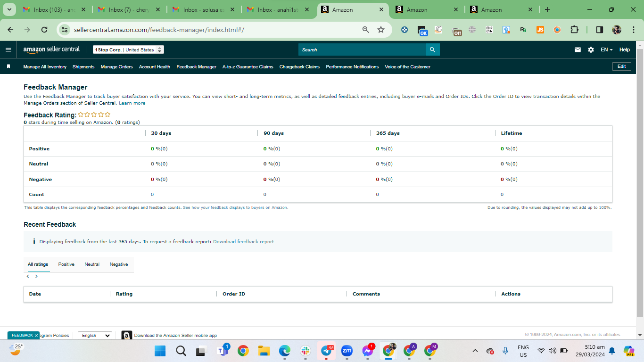Viewport: 644px width, 362px height.
Task: Click the browser Back arrow
Action: click(x=10, y=29)
